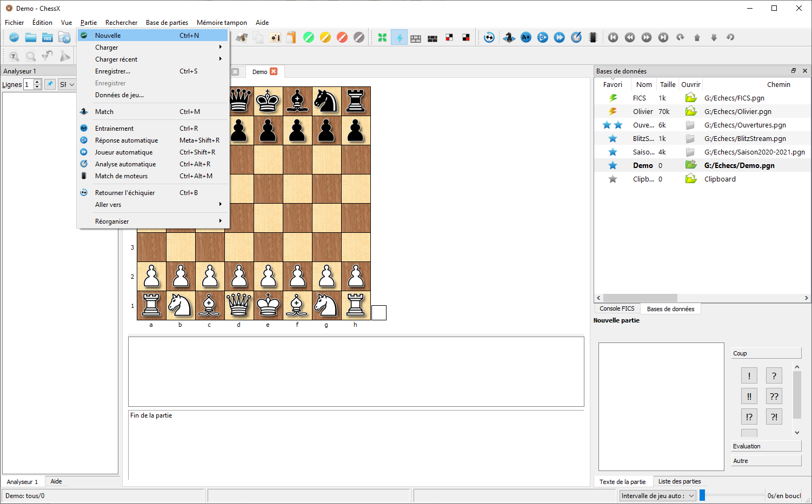Click the A+ training toolbar icon
The width and height of the screenshot is (812, 504).
pyautogui.click(x=525, y=37)
